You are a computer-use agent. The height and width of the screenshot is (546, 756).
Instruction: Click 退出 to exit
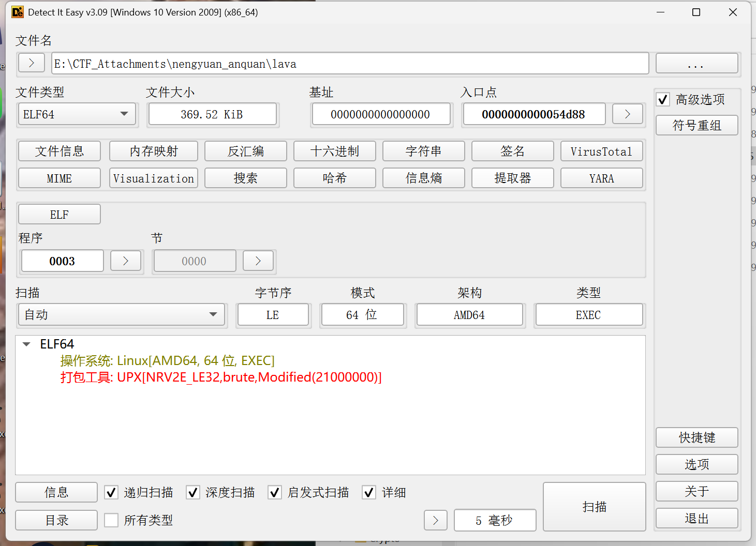[697, 518]
